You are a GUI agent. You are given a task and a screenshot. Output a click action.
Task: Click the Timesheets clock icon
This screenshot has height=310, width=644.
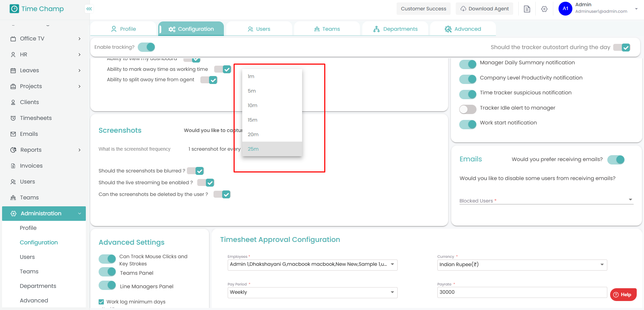(13, 118)
